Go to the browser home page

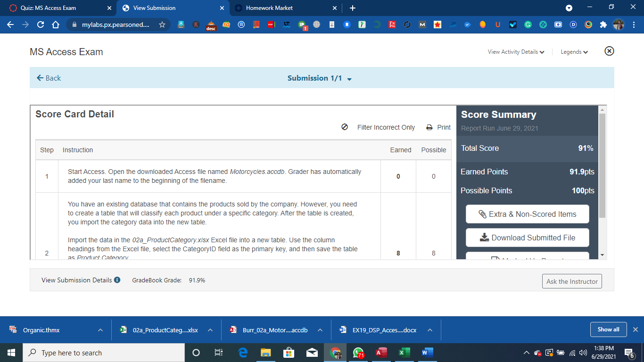pyautogui.click(x=56, y=25)
